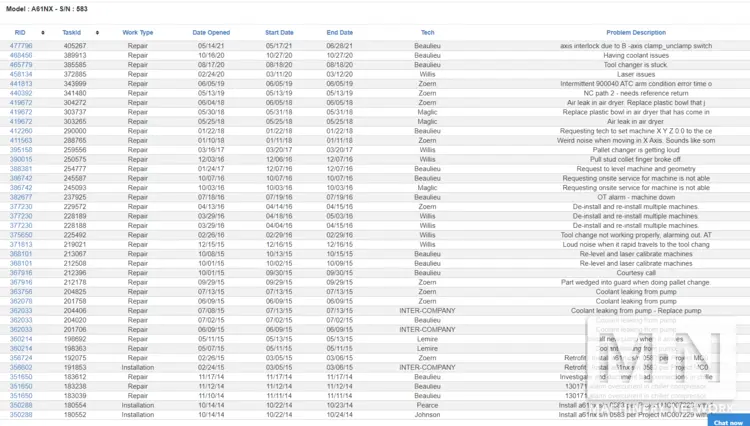
Task: Select Tech cell 'Pearce'
Action: pos(427,405)
